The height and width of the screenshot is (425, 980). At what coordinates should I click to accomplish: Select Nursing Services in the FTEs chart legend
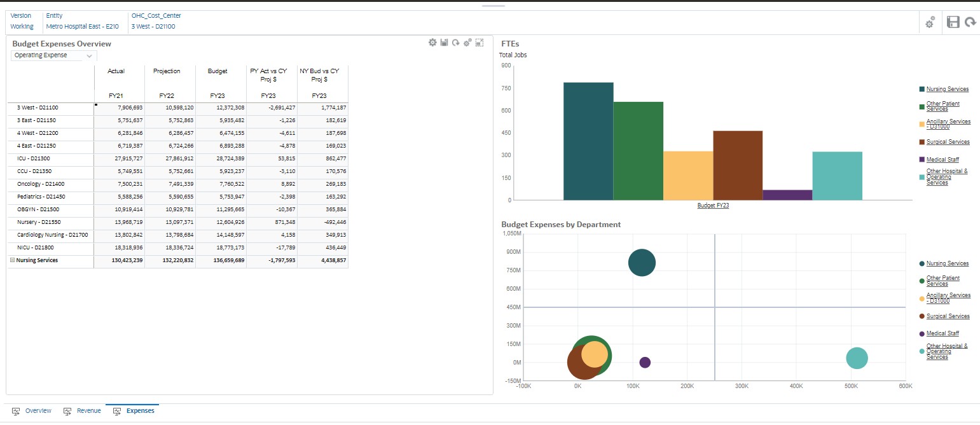946,88
